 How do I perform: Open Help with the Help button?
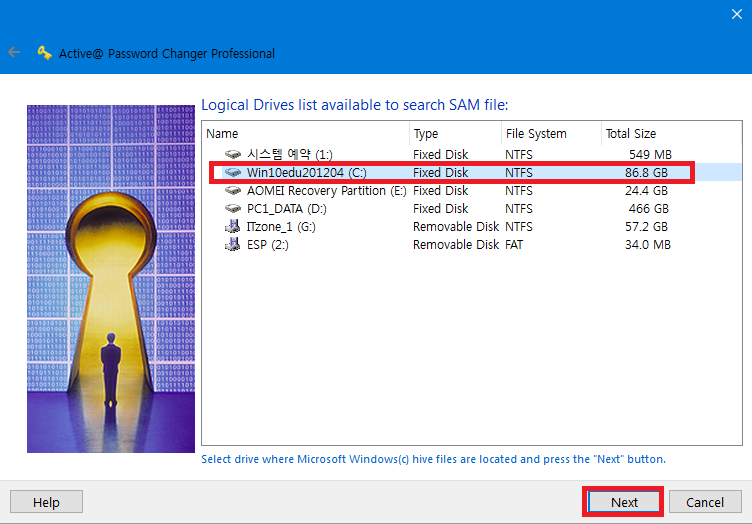click(x=46, y=502)
